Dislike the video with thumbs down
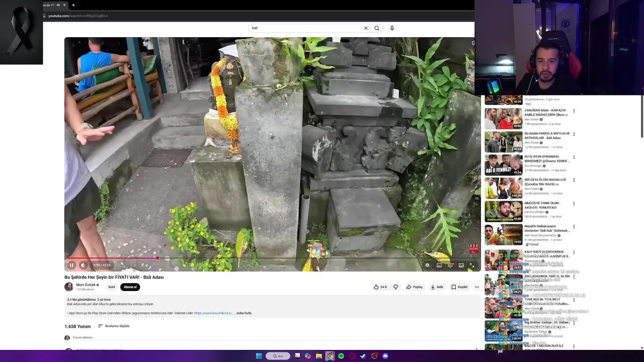Viewport: 644px width, 362px height. [x=395, y=287]
